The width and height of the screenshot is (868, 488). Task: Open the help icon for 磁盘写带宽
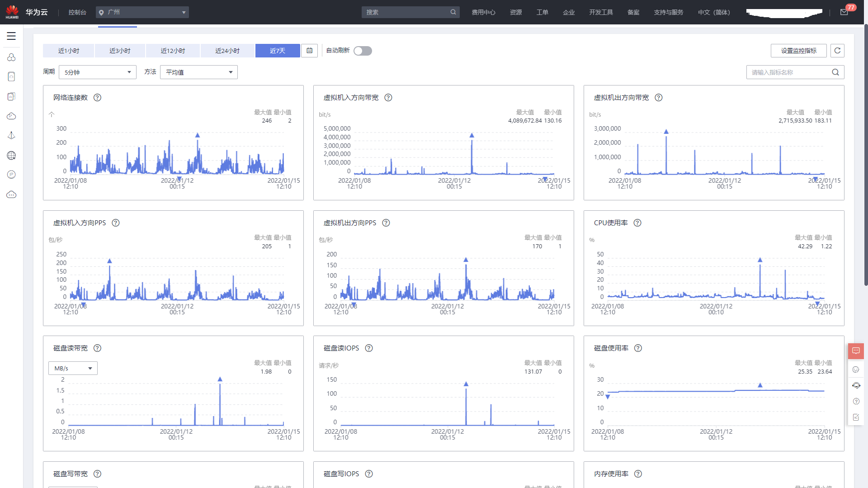pos(97,474)
